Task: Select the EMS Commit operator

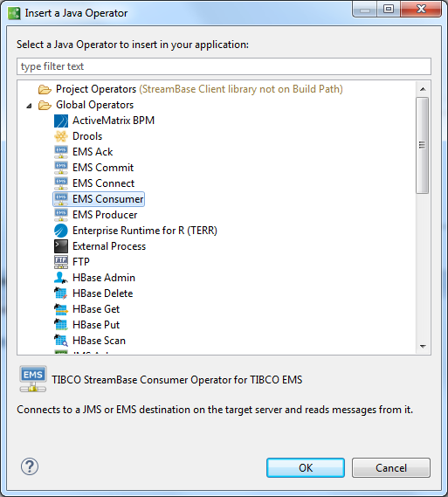Action: pyautogui.click(x=103, y=168)
